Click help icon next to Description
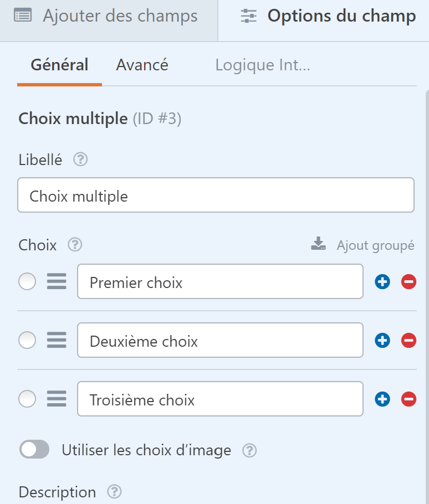The height and width of the screenshot is (504, 429). [115, 492]
